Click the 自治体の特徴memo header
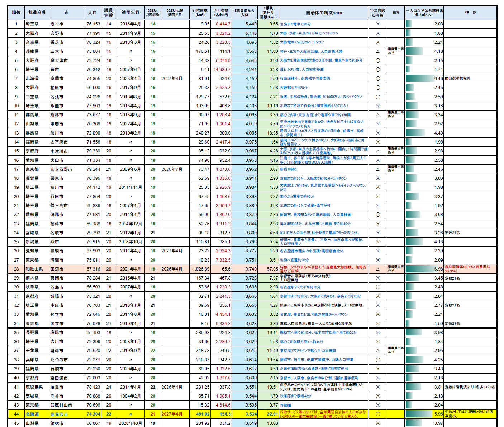Viewport: 504px width, 427px height. pyautogui.click(x=324, y=13)
